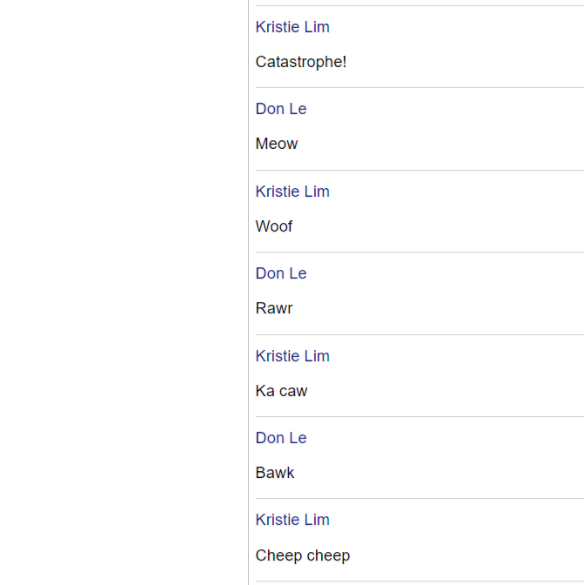
Task: Click the blank pane left of the conversation
Action: pyautogui.click(x=124, y=292)
